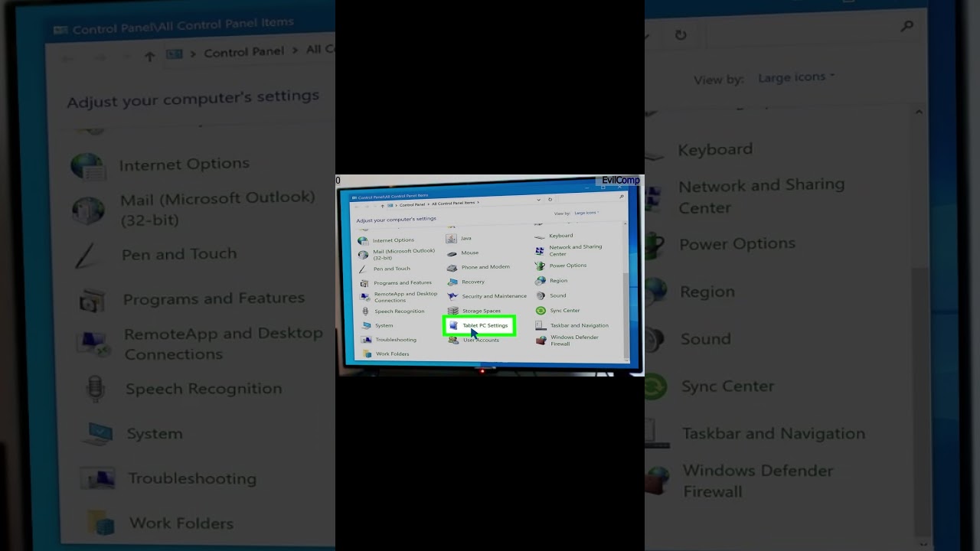This screenshot has width=980, height=551.
Task: Open the Sound item in center video frame
Action: coord(551,295)
